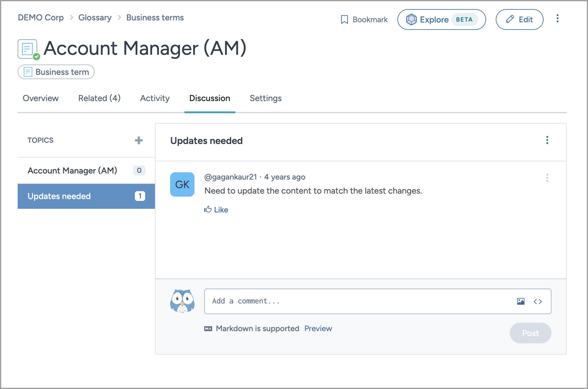
Task: Open the page-level three-dot menu
Action: click(x=557, y=19)
